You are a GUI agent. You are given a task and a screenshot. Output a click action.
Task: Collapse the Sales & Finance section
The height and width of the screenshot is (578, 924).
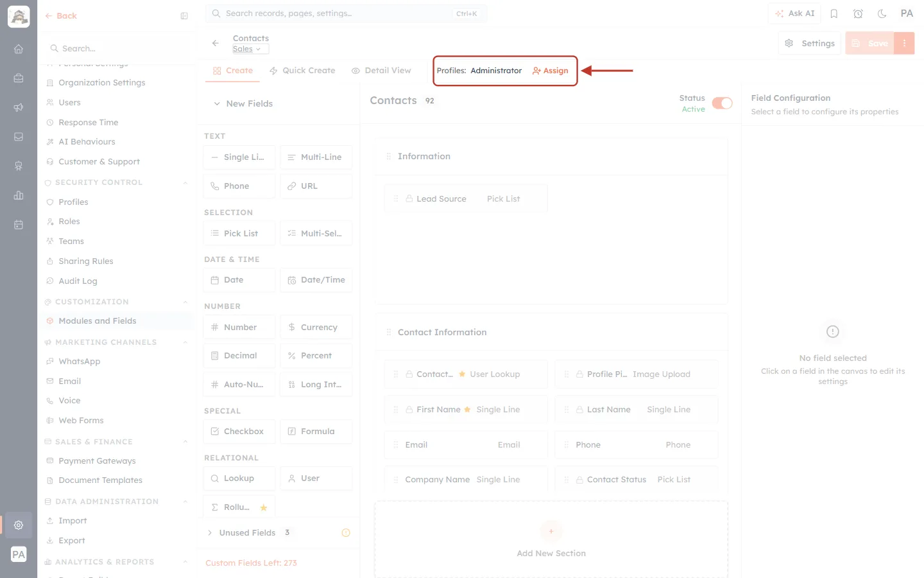(185, 442)
